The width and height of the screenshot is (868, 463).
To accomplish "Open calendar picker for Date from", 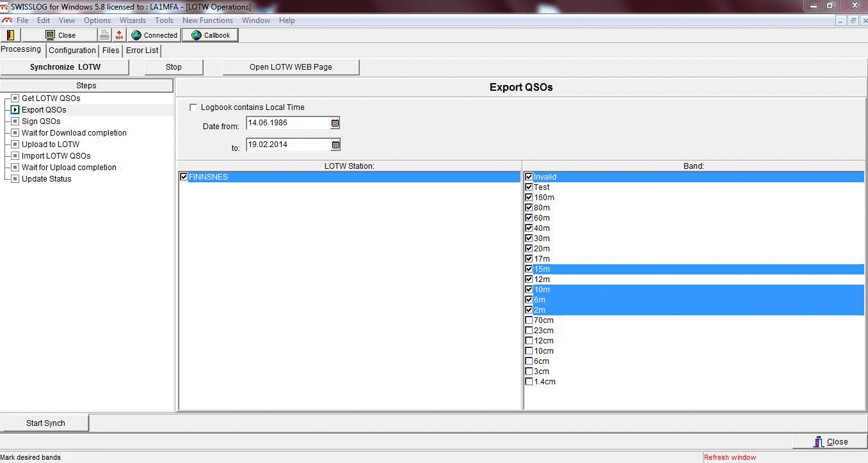I will 335,123.
